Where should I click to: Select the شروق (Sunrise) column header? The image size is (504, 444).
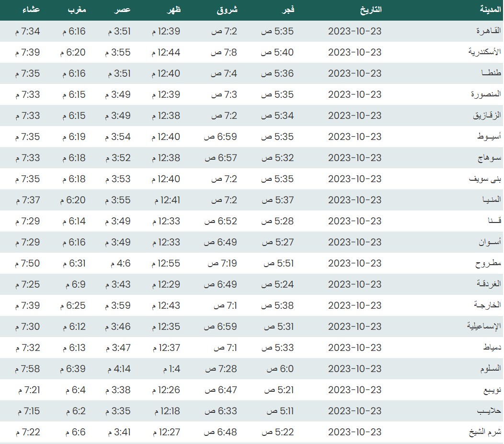[228, 10]
